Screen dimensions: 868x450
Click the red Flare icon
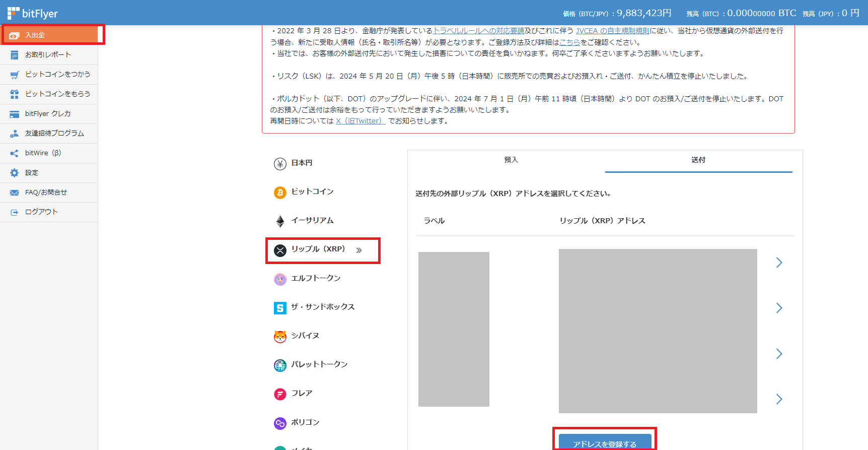click(280, 394)
